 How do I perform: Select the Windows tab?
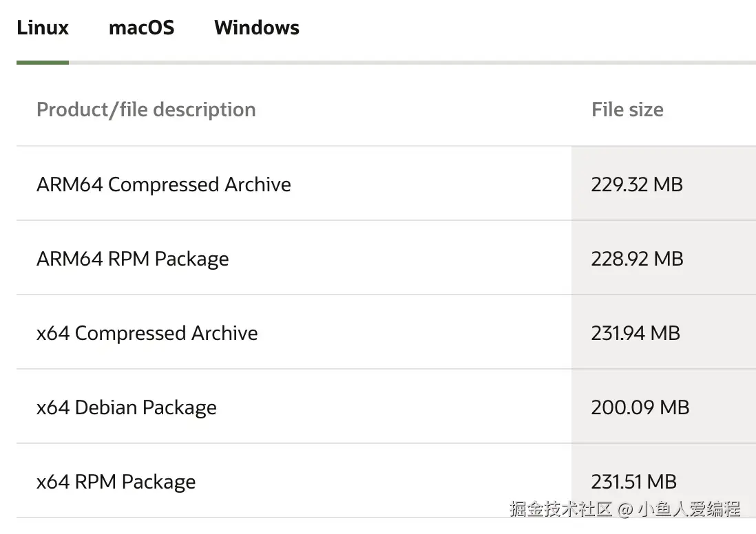(x=256, y=28)
